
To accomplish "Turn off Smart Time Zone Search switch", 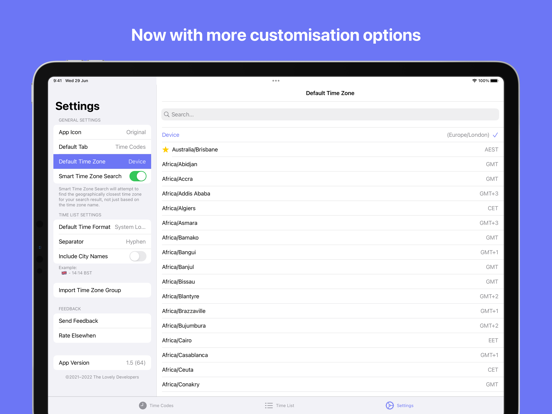I will point(138,176).
